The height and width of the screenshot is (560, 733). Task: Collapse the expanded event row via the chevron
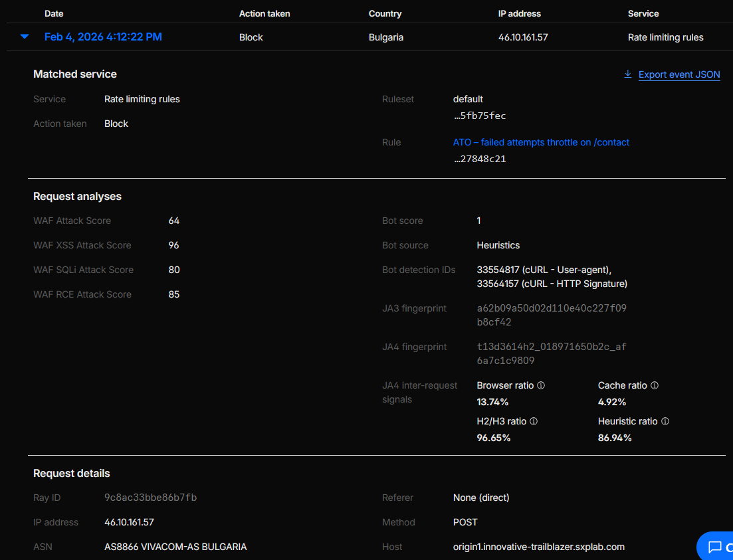23,37
